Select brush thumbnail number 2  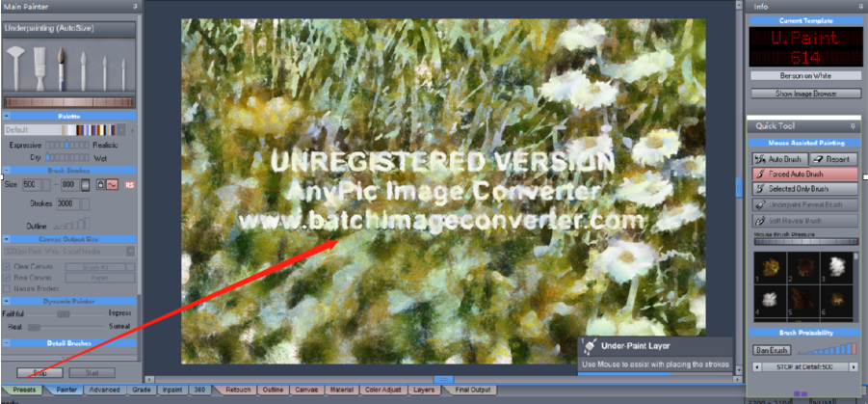point(802,268)
